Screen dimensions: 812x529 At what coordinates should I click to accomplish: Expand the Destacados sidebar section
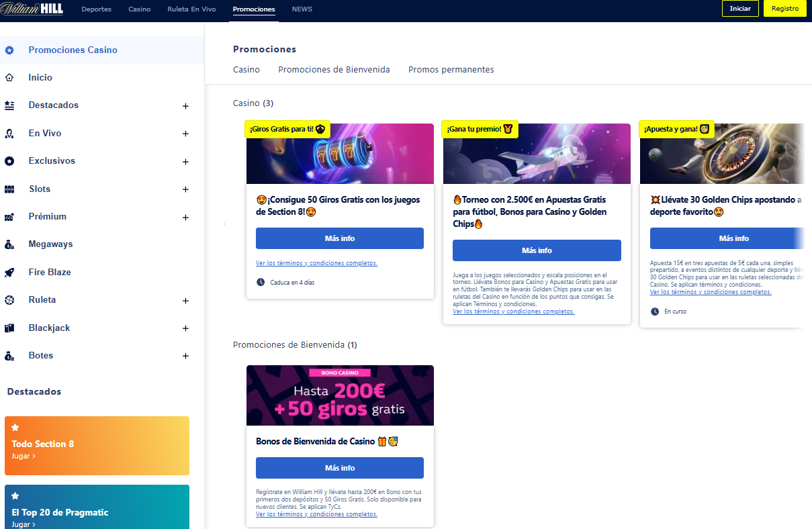[x=185, y=106]
